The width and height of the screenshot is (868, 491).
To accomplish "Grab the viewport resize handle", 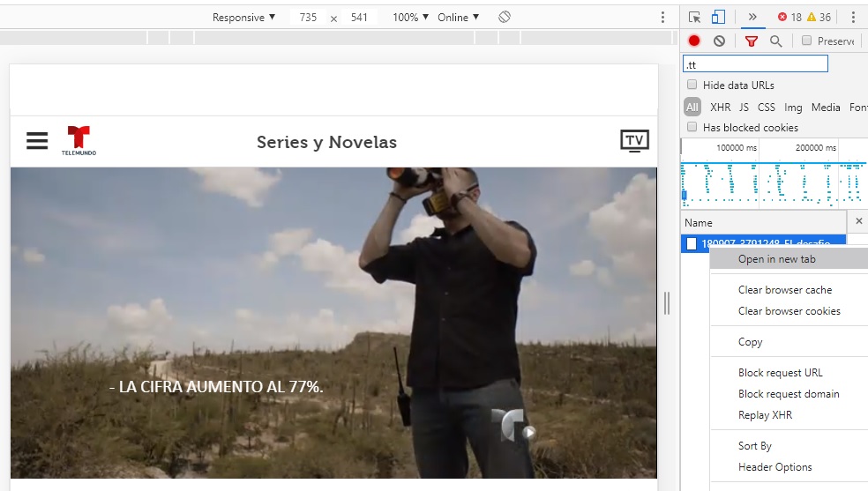I will [x=667, y=303].
